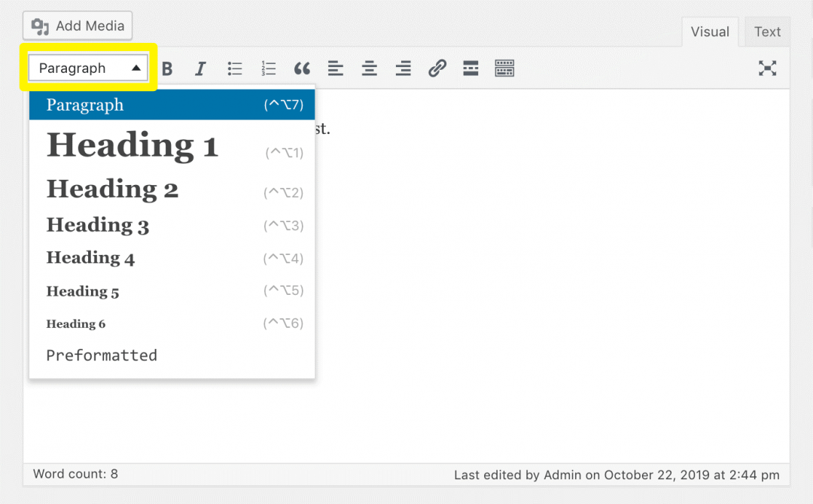This screenshot has height=504, width=813.
Task: Insert a bulleted list
Action: click(234, 68)
